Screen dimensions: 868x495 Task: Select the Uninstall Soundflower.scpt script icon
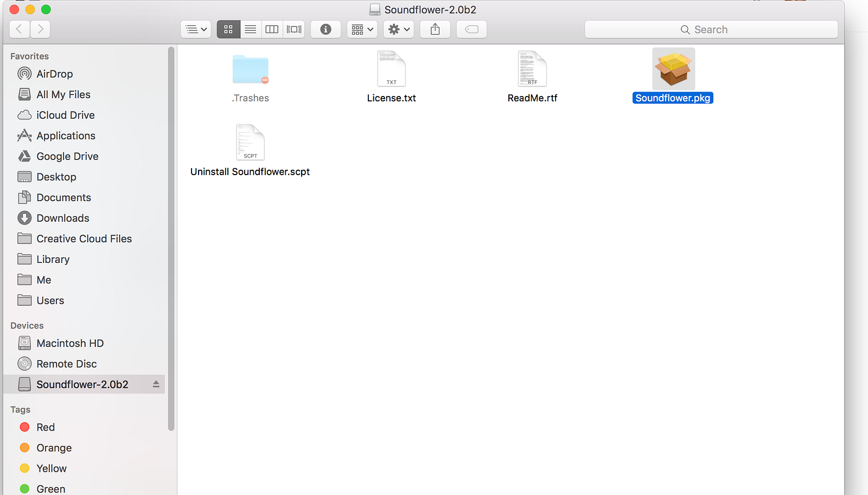click(x=251, y=142)
